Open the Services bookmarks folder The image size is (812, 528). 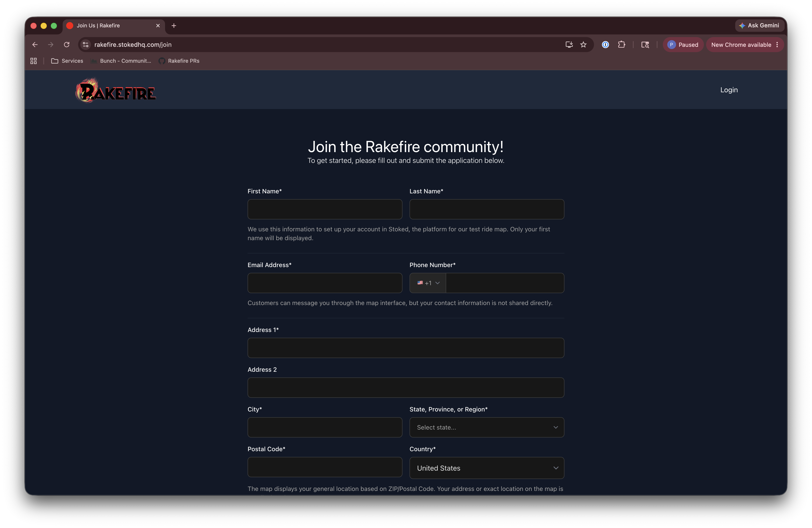[67, 61]
